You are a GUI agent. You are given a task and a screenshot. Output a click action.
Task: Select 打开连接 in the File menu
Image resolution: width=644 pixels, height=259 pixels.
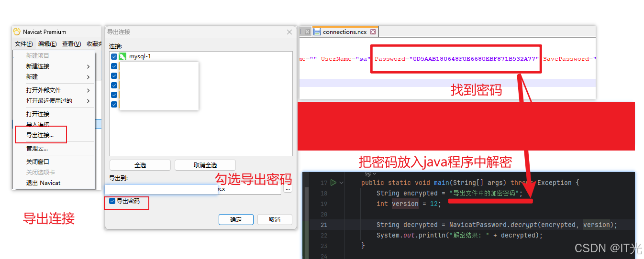point(54,114)
